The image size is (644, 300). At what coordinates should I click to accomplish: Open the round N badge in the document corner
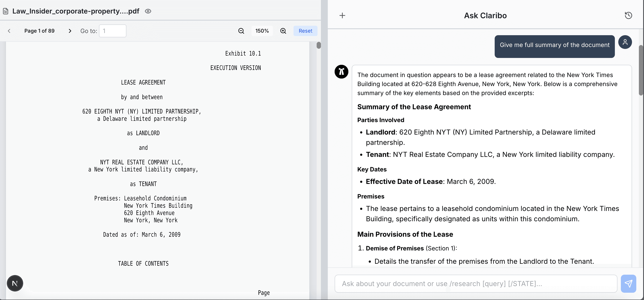point(15,283)
